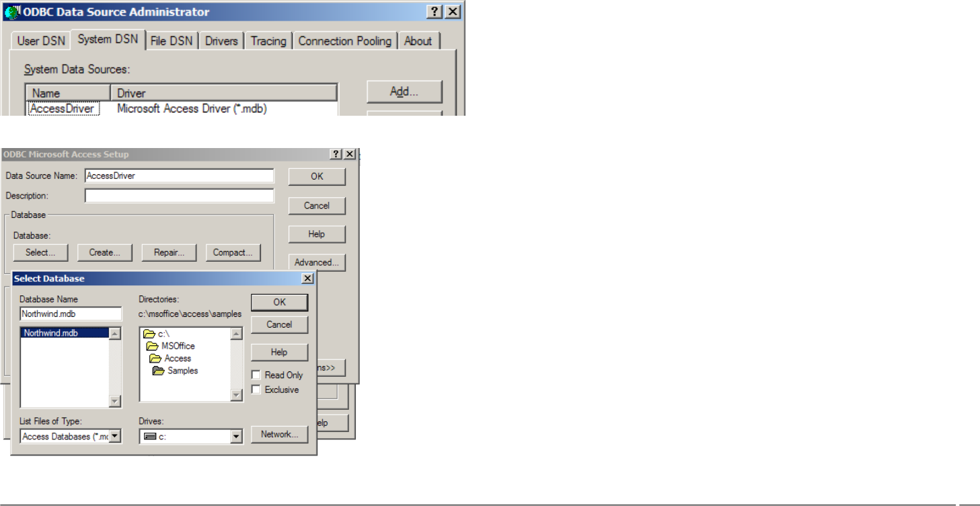The width and height of the screenshot is (980, 506).
Task: Select the Access folder icon in Directories
Action: tap(155, 358)
